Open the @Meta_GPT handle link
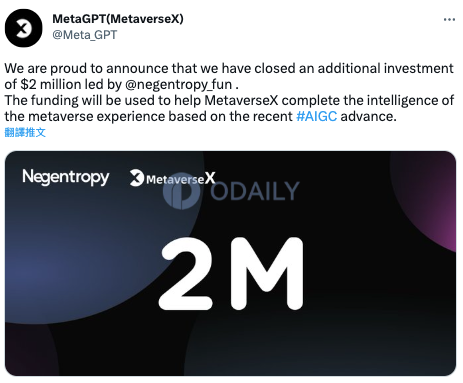 85,35
